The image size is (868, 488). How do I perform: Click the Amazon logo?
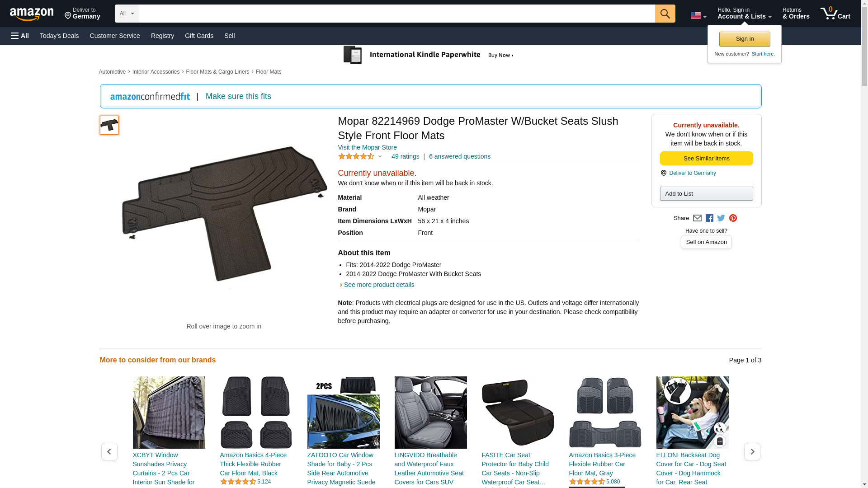[x=32, y=14]
